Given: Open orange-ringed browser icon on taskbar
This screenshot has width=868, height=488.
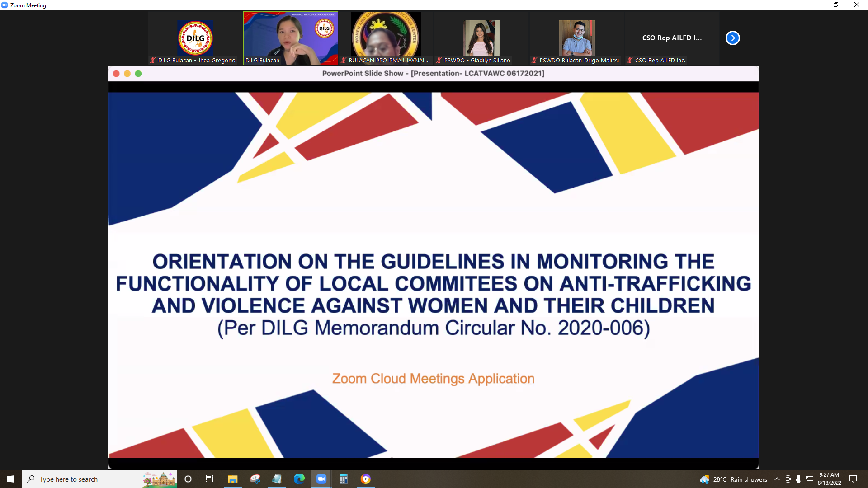Looking at the screenshot, I should tap(366, 479).
